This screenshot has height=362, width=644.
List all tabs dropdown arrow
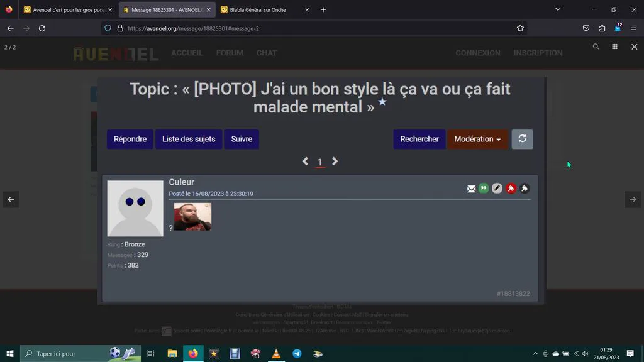tap(558, 9)
